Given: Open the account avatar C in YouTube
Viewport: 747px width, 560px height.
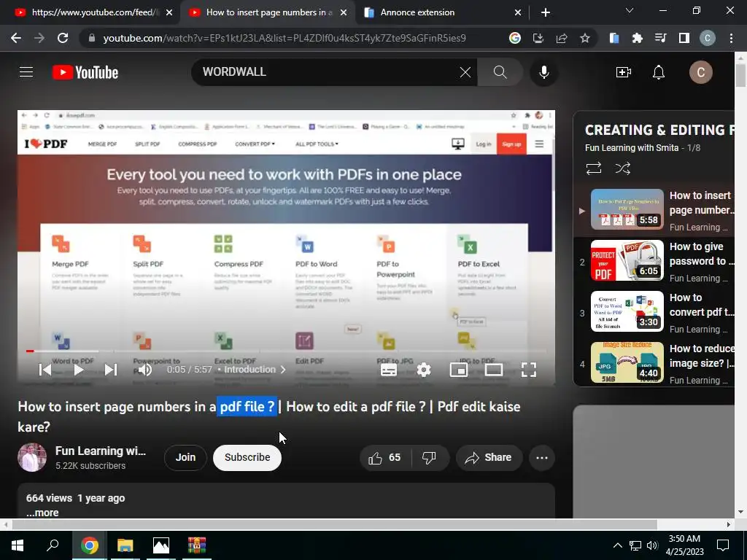Looking at the screenshot, I should tap(701, 72).
